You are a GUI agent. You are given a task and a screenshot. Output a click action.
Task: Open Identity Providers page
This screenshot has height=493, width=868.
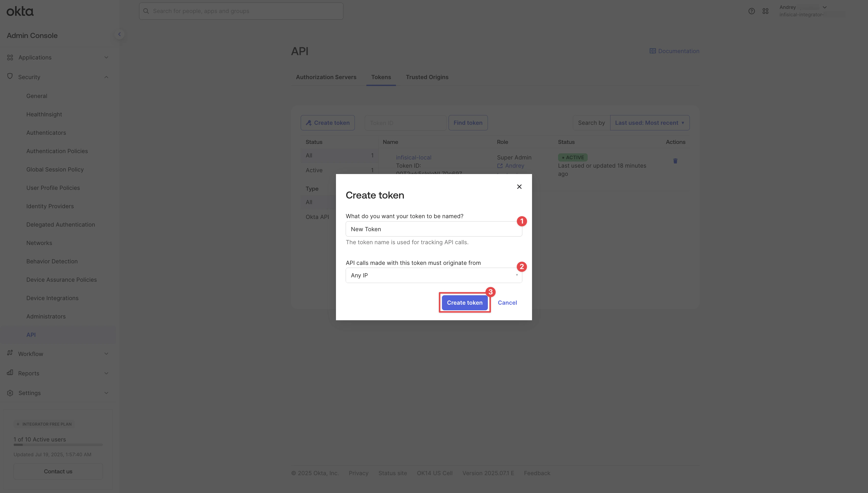pyautogui.click(x=50, y=206)
